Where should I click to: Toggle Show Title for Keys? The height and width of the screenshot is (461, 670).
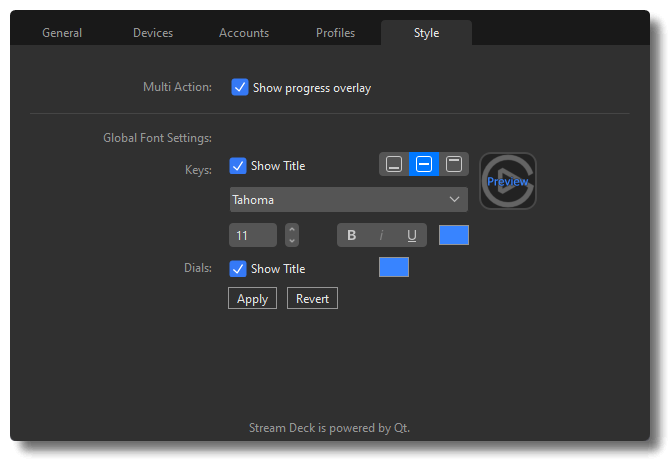(x=238, y=166)
